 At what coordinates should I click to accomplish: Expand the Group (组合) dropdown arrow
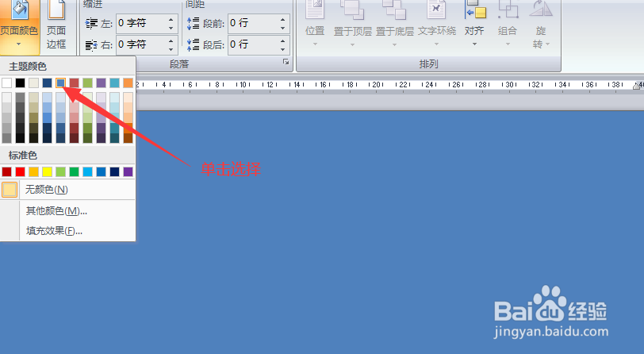click(508, 44)
